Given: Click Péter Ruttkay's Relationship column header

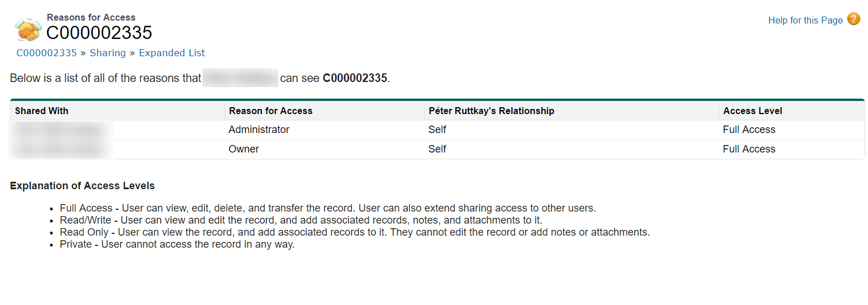Looking at the screenshot, I should (491, 111).
